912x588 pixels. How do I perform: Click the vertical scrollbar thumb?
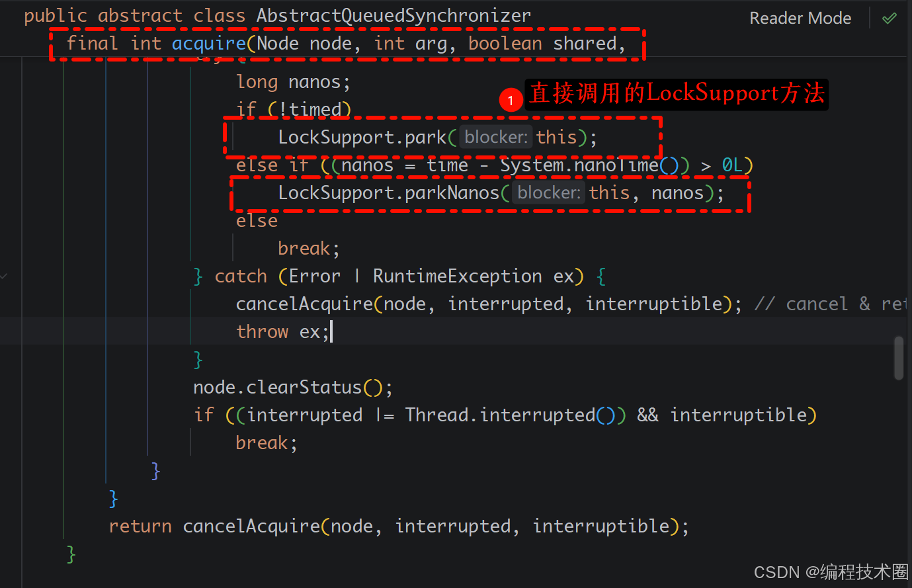899,358
